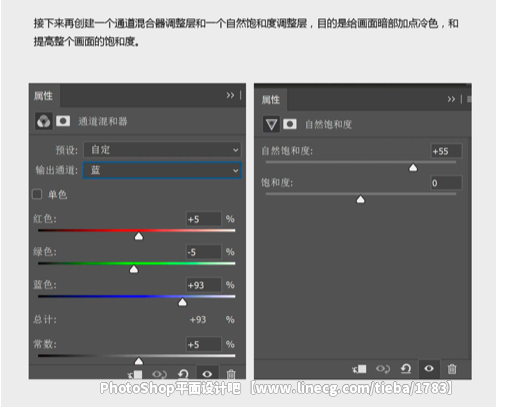Click the 红色 red slider handle
Image resolution: width=508 pixels, height=407 pixels.
[x=139, y=236]
